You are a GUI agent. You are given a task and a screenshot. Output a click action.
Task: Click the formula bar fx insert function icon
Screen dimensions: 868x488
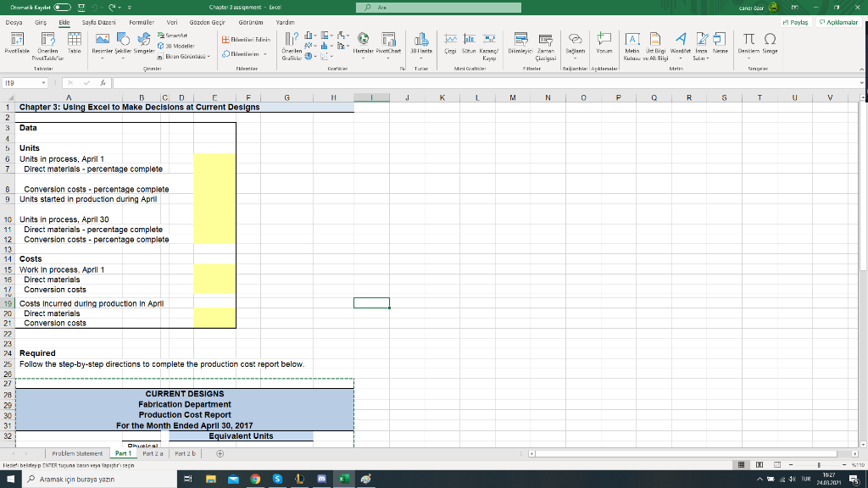click(103, 83)
